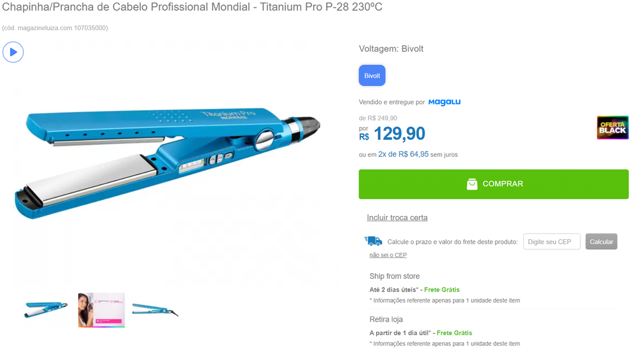Click the Retira loja pickup option
Viewport: 644px width, 355px height.
[x=386, y=319]
